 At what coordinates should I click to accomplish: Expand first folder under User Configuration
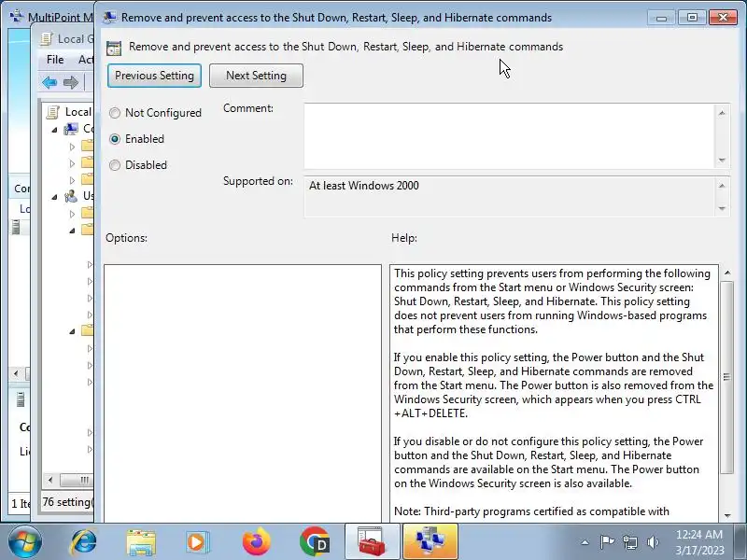(73, 214)
